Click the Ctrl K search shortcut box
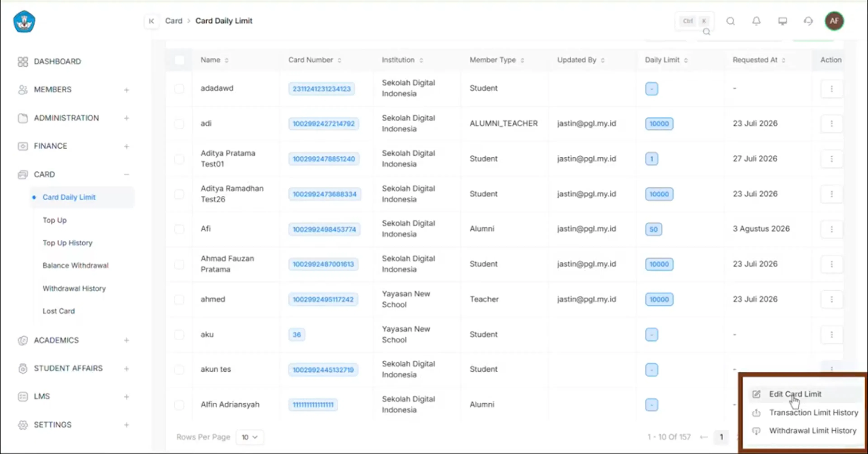Viewport: 868px width, 454px height. coord(694,21)
